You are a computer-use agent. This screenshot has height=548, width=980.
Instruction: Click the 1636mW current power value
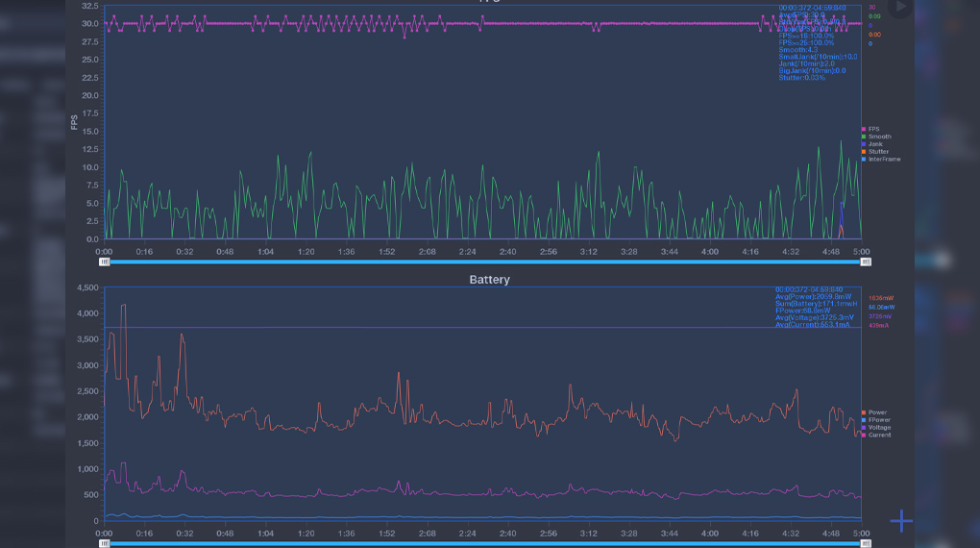881,298
